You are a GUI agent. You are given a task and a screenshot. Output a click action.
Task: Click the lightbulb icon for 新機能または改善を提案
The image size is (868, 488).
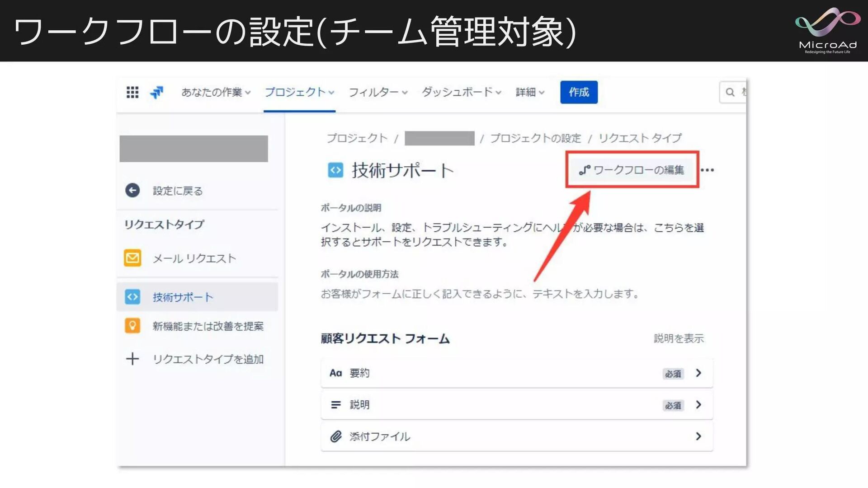click(132, 326)
